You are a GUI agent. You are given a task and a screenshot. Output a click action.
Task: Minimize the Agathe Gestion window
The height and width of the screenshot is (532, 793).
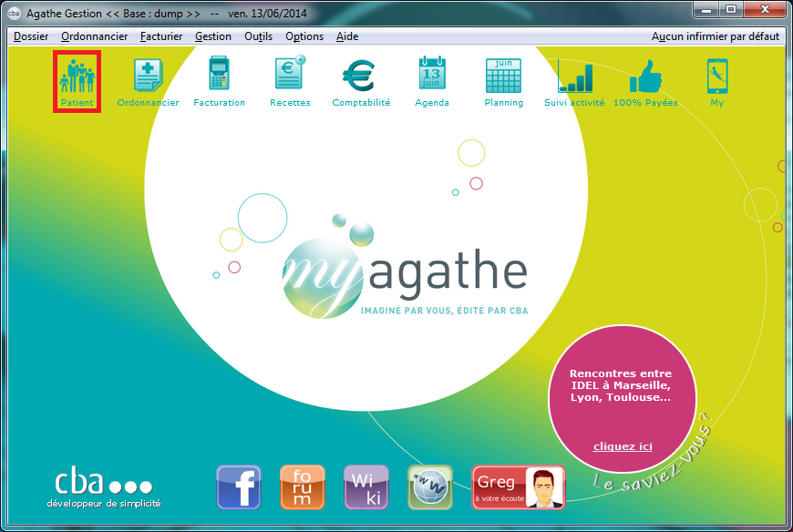coord(706,9)
